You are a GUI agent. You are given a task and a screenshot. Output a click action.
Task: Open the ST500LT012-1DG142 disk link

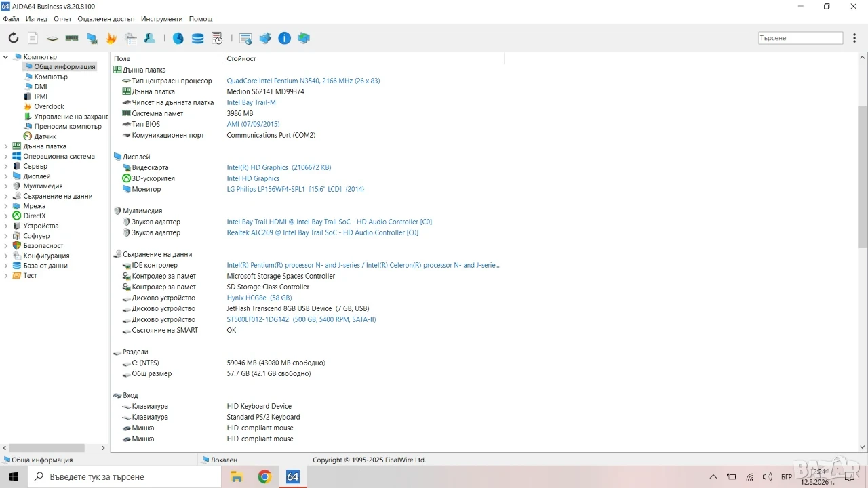pos(301,319)
